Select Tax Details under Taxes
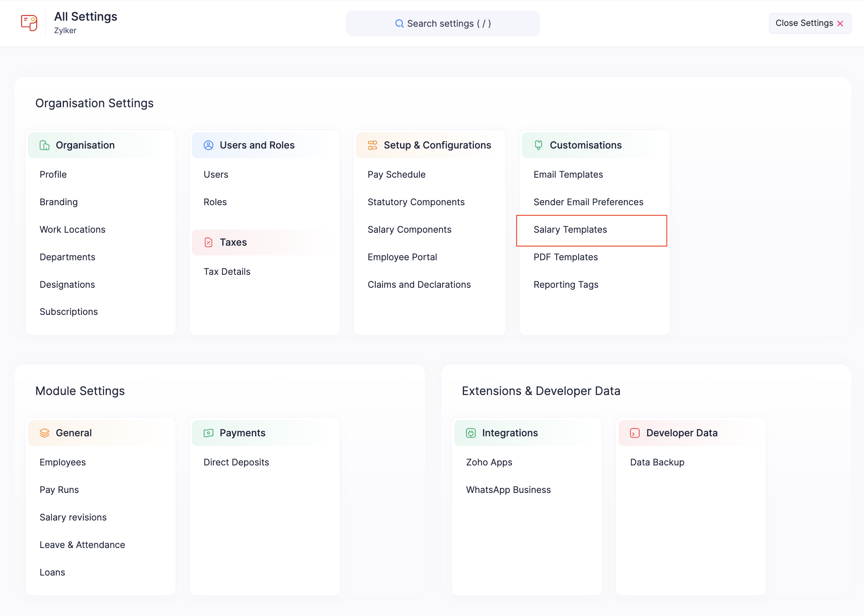The width and height of the screenshot is (864, 616). click(x=227, y=272)
